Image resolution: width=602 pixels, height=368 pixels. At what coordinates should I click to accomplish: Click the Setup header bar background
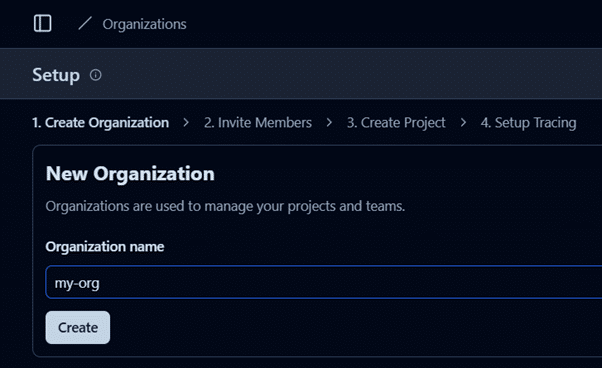(x=346, y=74)
